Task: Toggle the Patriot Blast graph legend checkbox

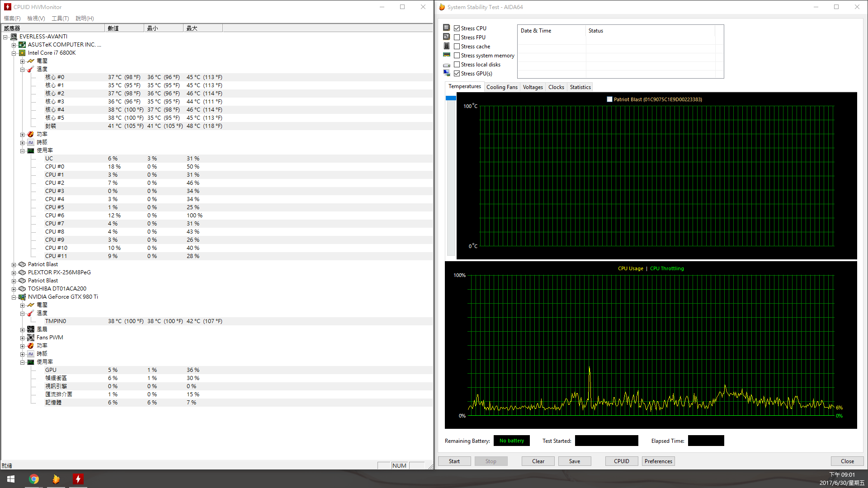Action: click(609, 99)
